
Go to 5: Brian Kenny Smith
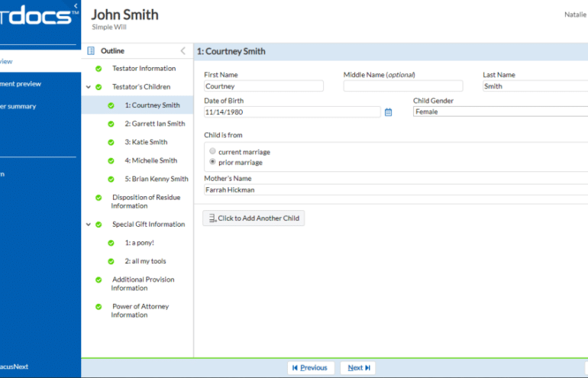pos(157,179)
